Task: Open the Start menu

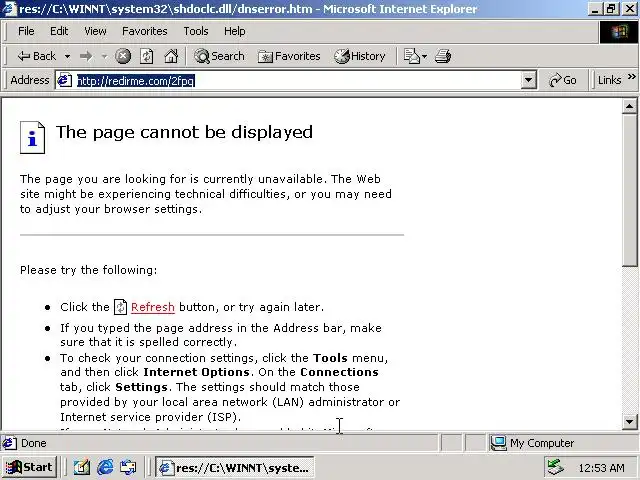Action: (29, 467)
